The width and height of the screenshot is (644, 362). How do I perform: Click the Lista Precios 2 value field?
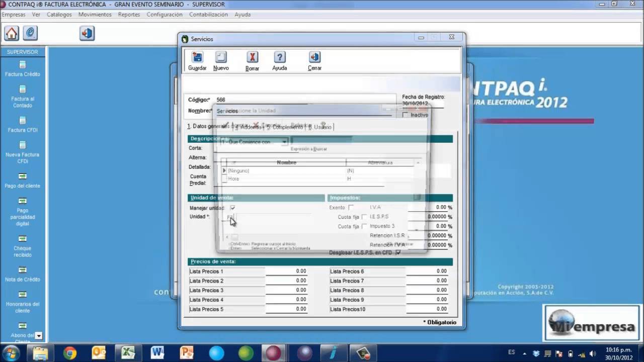pyautogui.click(x=286, y=281)
